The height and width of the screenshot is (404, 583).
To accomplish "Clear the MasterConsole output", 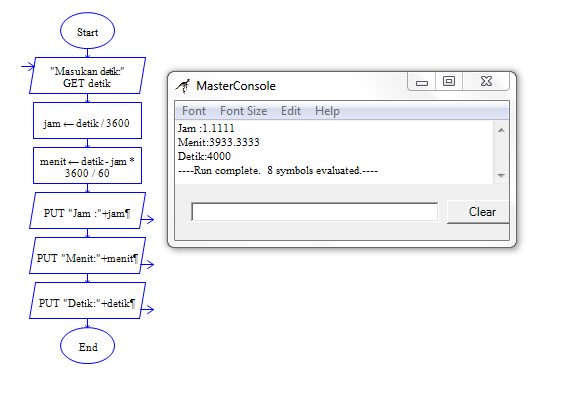I will coord(478,212).
